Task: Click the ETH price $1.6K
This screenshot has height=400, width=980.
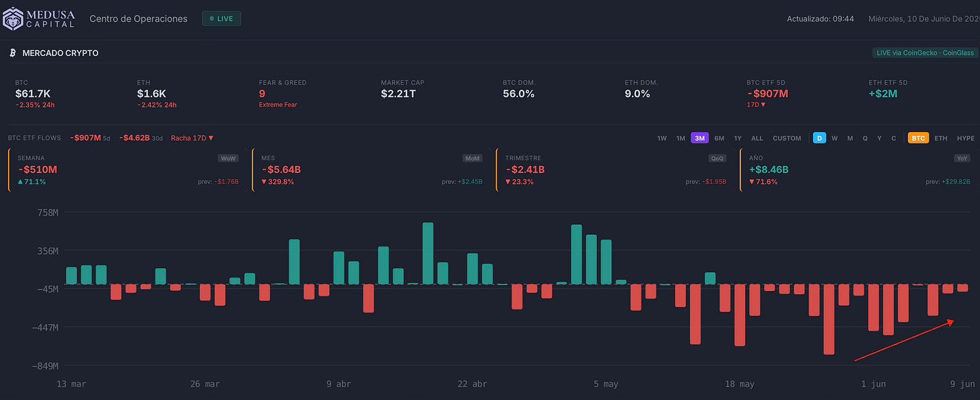Action: [x=151, y=94]
